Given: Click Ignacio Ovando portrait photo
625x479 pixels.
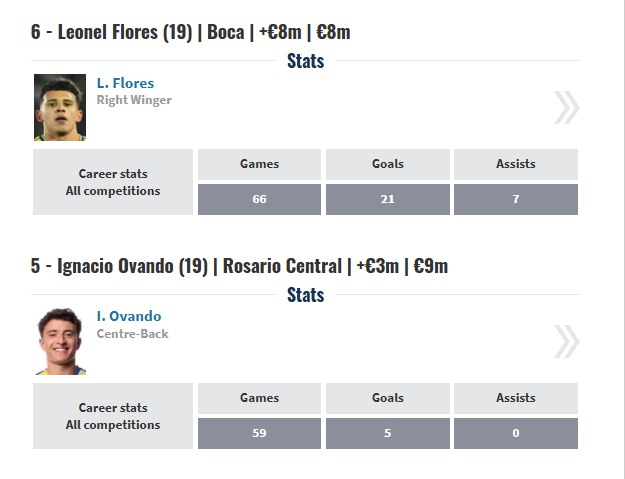Looking at the screenshot, I should [x=60, y=341].
